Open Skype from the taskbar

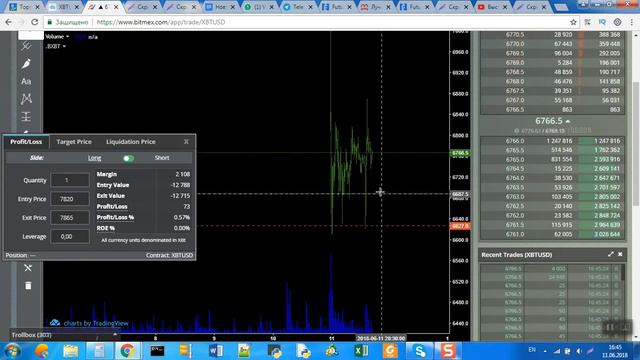tap(420, 351)
